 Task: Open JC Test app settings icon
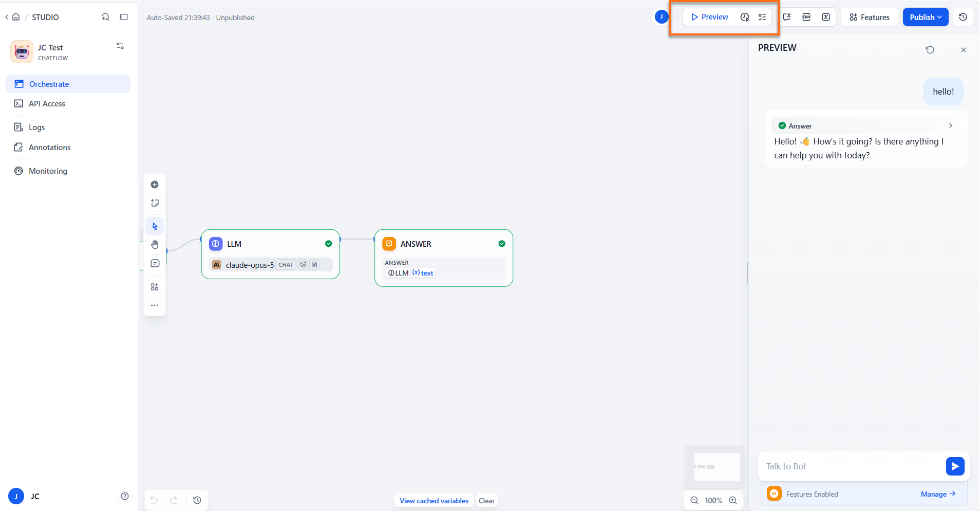[120, 46]
